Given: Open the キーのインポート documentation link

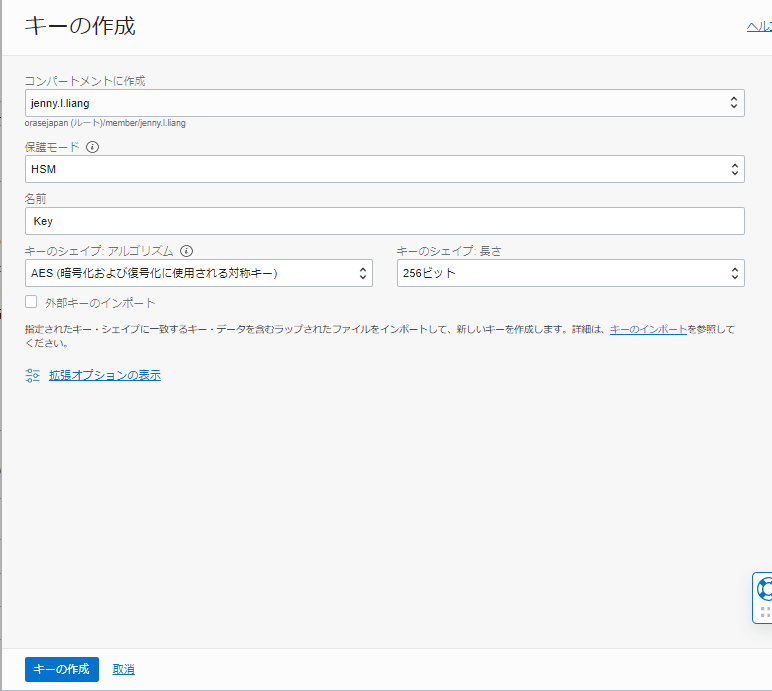Looking at the screenshot, I should [648, 329].
